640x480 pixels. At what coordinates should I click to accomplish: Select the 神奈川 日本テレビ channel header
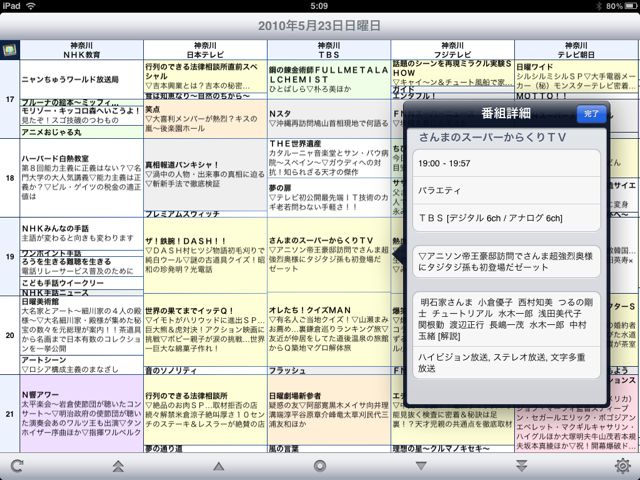pyautogui.click(x=205, y=50)
